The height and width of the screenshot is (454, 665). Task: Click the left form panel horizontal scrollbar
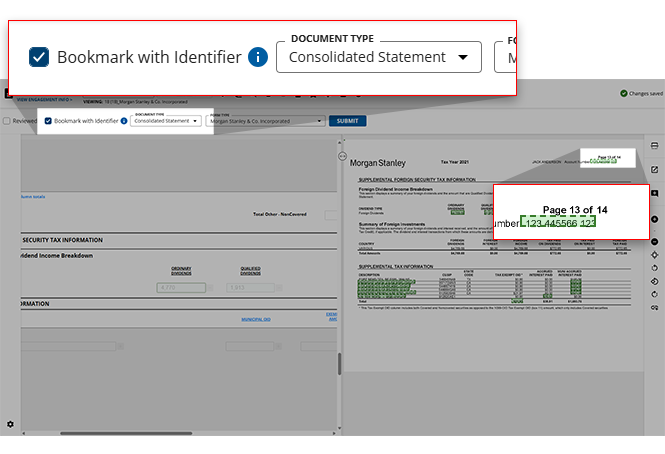[x=126, y=433]
